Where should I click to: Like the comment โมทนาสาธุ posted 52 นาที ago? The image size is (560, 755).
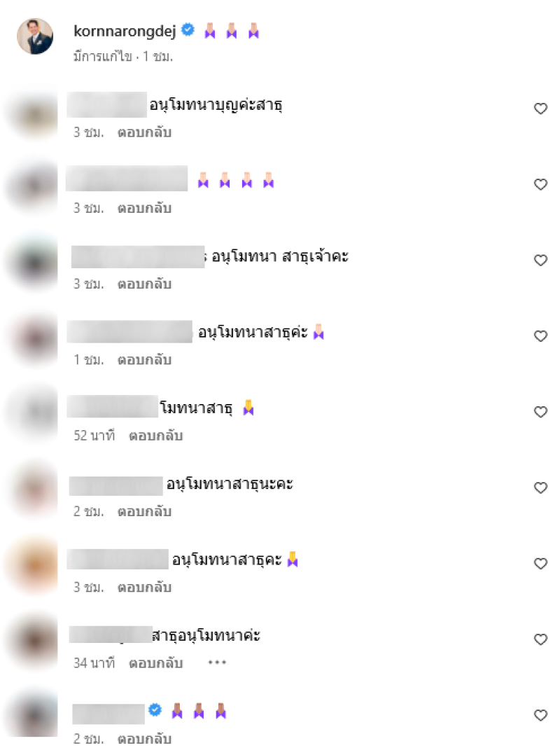[x=541, y=412]
